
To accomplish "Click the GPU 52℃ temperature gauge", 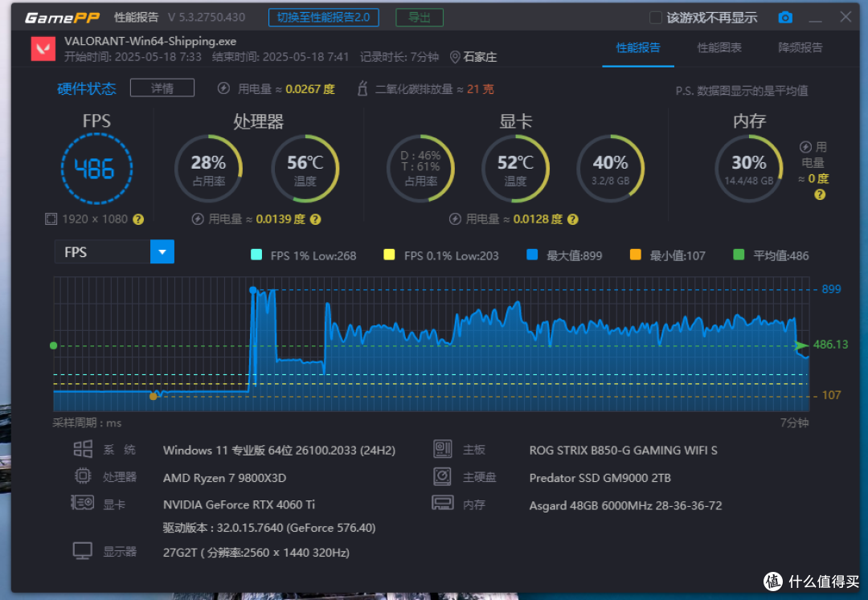I will [515, 169].
